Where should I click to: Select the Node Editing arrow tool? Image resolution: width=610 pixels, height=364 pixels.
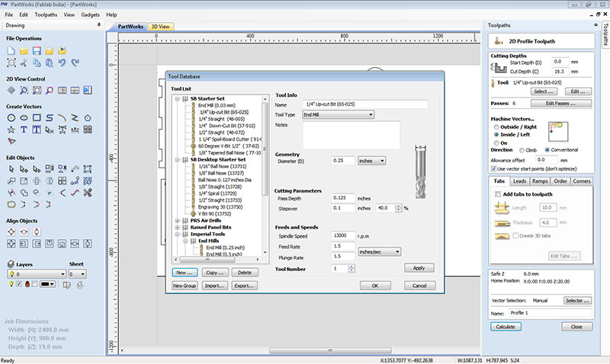[x=24, y=169]
